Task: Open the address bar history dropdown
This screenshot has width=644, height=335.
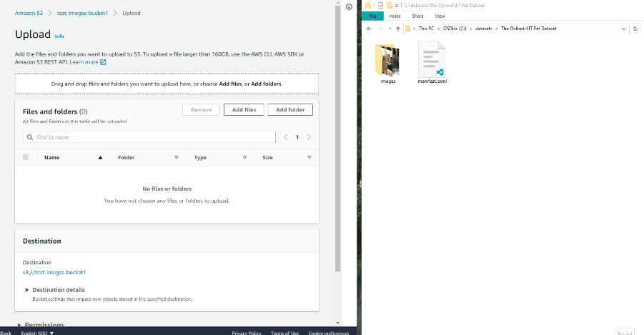Action: pyautogui.click(x=625, y=29)
